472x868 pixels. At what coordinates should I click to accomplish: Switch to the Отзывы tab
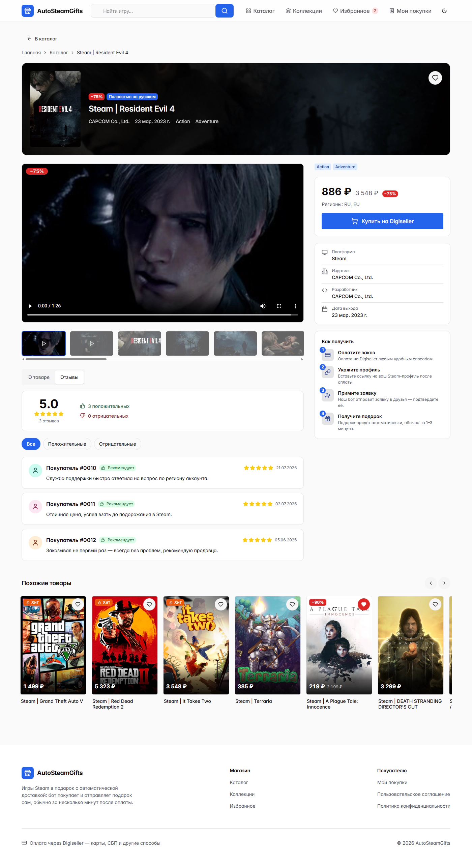(69, 377)
